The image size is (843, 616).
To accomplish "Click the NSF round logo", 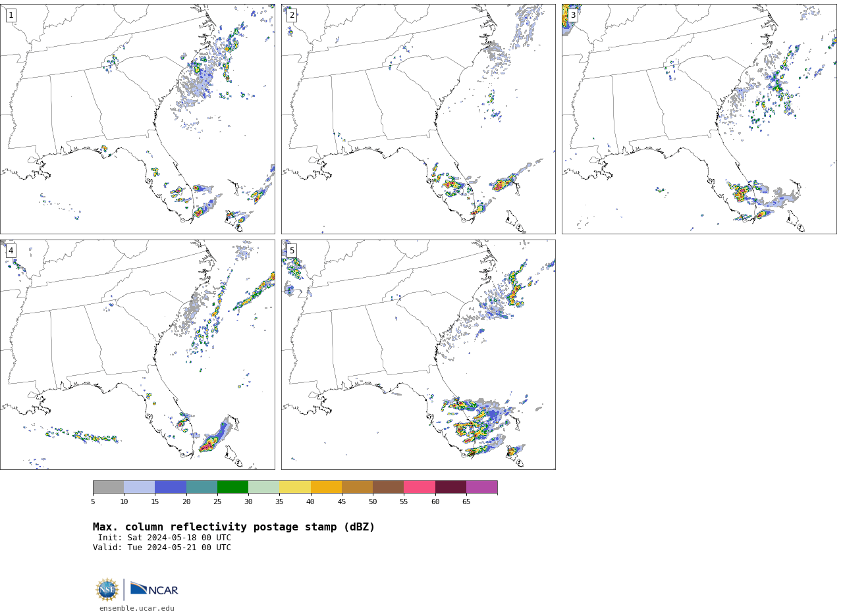I will coord(107,590).
